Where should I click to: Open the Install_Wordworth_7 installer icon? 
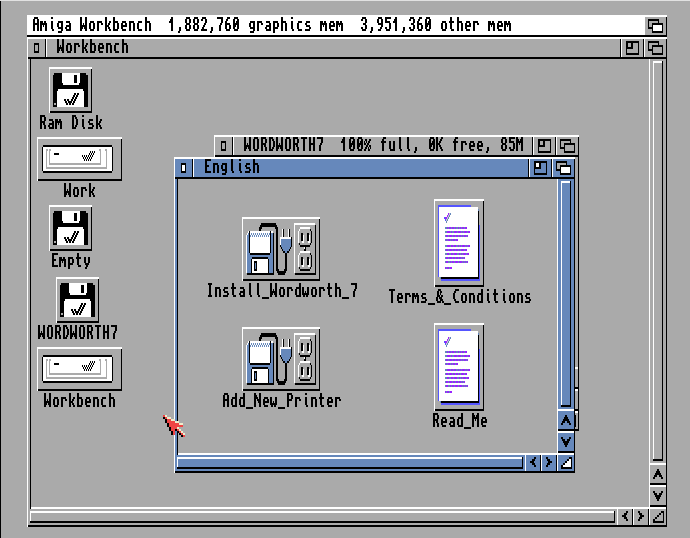point(281,249)
